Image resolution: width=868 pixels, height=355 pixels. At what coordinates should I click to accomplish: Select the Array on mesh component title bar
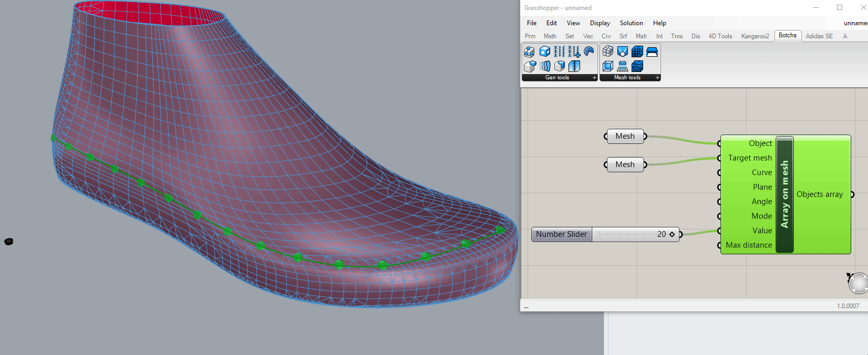click(x=784, y=194)
